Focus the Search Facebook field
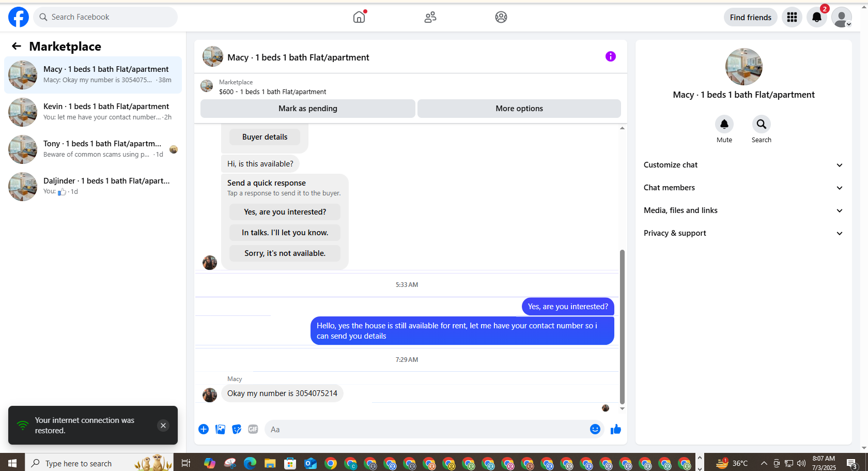 pos(105,17)
